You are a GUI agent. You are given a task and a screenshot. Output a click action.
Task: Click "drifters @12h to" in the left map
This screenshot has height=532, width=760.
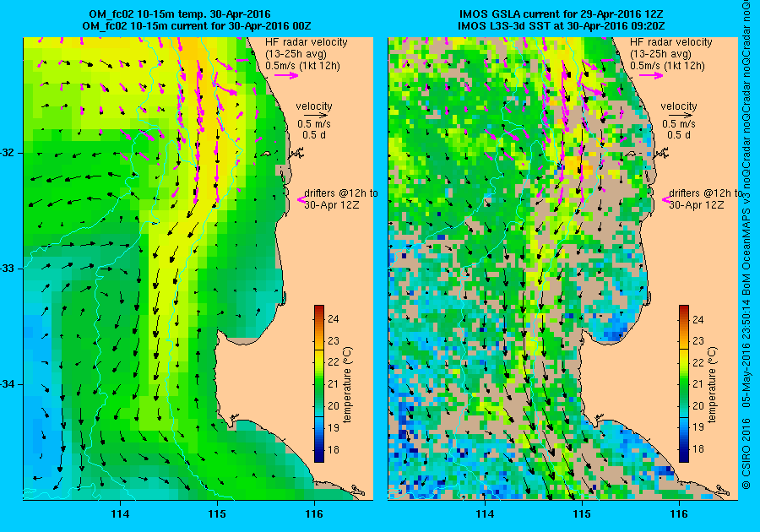341,193
